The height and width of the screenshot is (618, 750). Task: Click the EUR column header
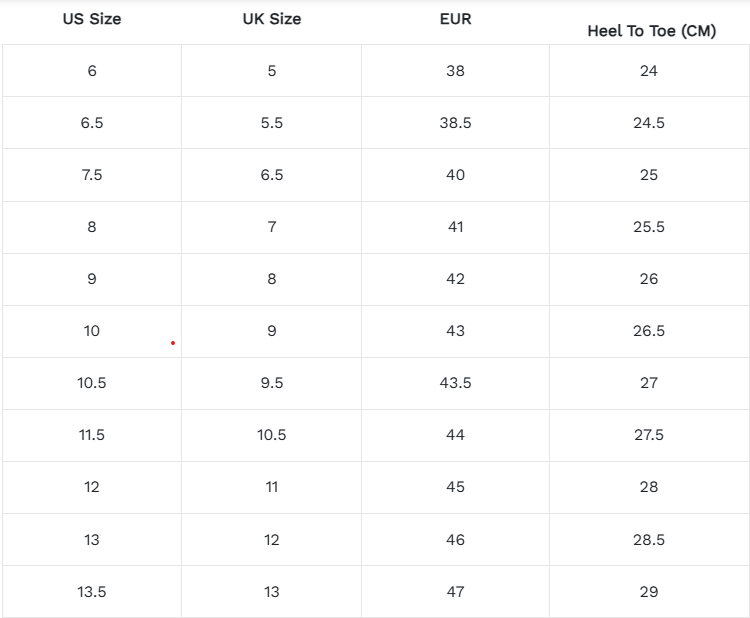[455, 19]
